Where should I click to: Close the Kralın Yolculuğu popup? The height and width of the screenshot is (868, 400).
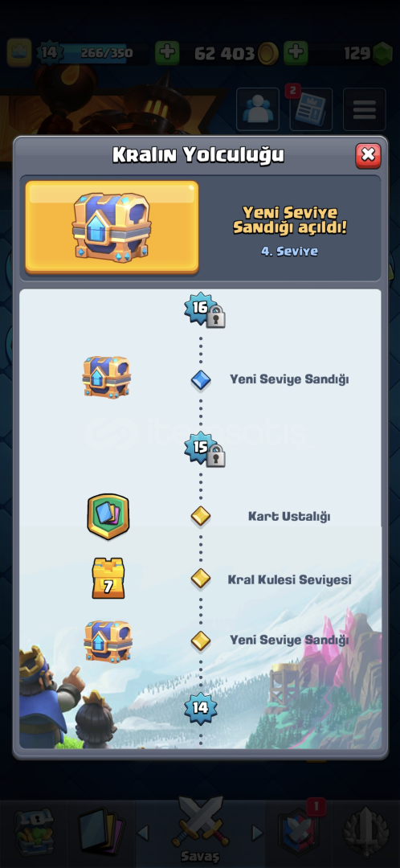click(x=368, y=156)
